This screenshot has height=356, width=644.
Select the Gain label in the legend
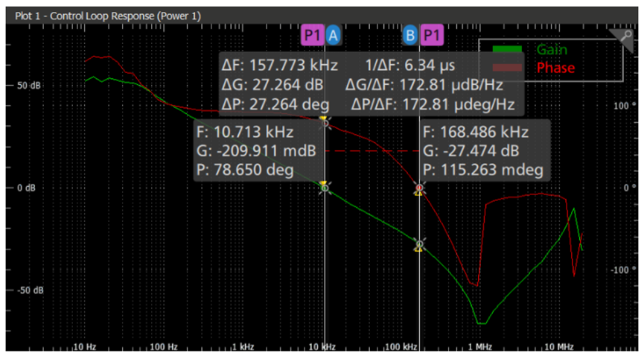tap(552, 50)
